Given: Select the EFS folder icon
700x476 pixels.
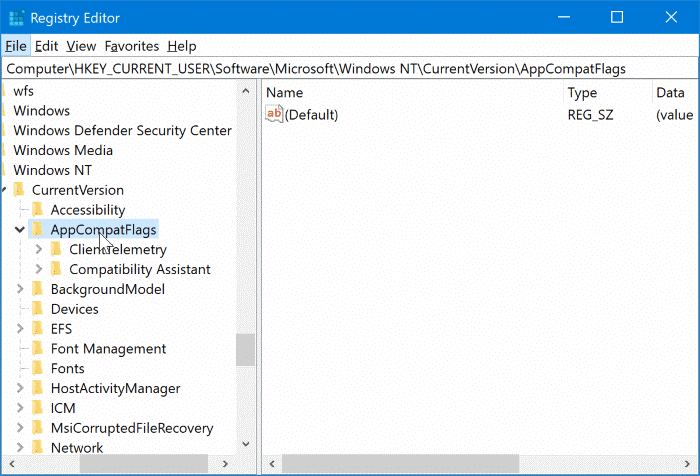Looking at the screenshot, I should pyautogui.click(x=38, y=329).
